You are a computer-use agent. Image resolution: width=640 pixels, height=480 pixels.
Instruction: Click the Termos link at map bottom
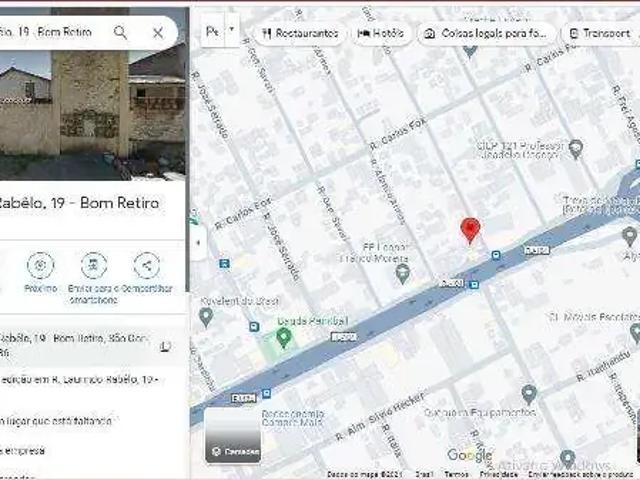456,475
